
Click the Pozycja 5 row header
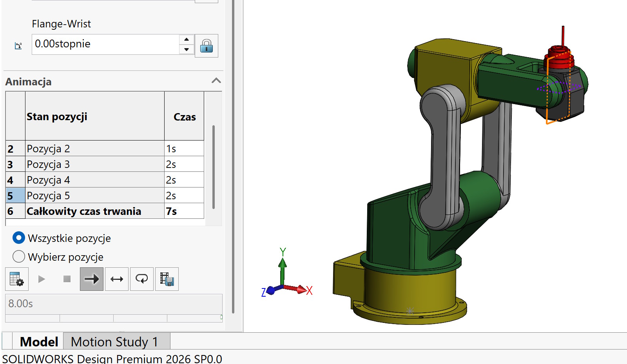tap(15, 196)
